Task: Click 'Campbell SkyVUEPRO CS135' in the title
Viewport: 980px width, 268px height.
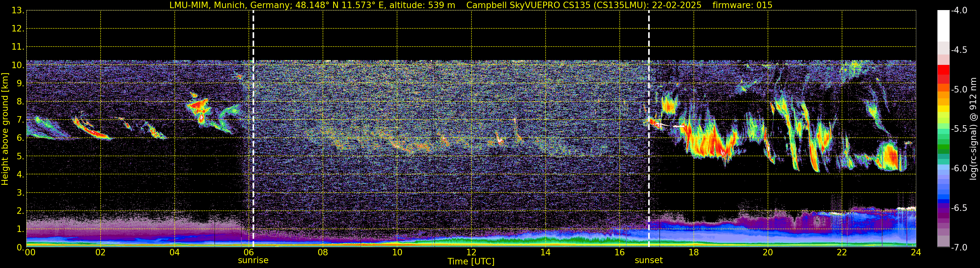Action: pos(528,5)
